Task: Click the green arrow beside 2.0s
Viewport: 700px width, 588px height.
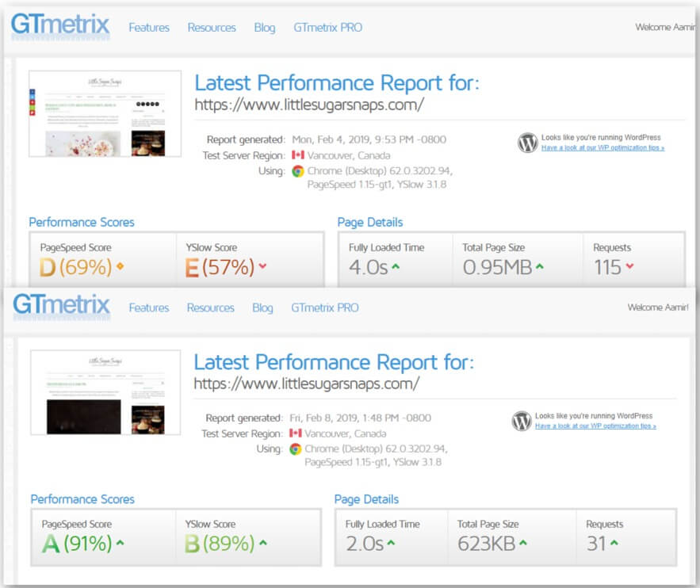Action: click(x=391, y=543)
